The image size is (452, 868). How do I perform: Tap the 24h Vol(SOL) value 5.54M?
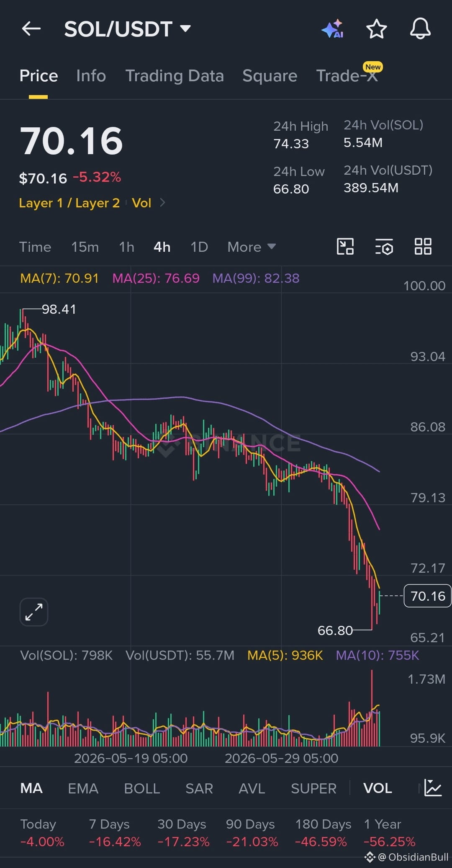pyautogui.click(x=363, y=142)
